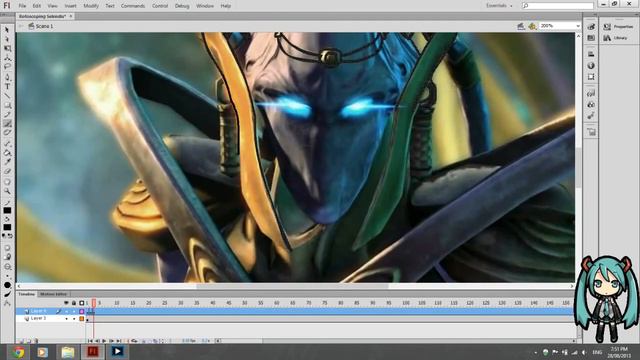
Task: Switch to the Timeline tab
Action: 27,294
